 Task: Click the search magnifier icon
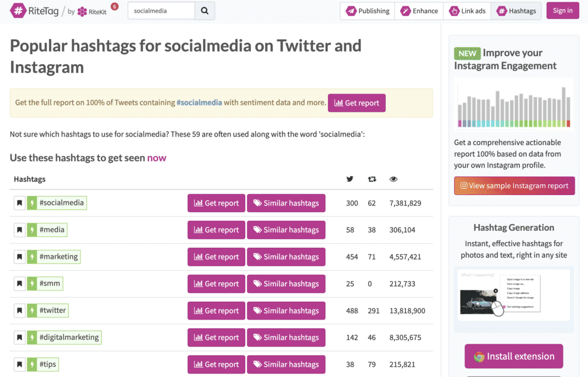[x=204, y=10]
